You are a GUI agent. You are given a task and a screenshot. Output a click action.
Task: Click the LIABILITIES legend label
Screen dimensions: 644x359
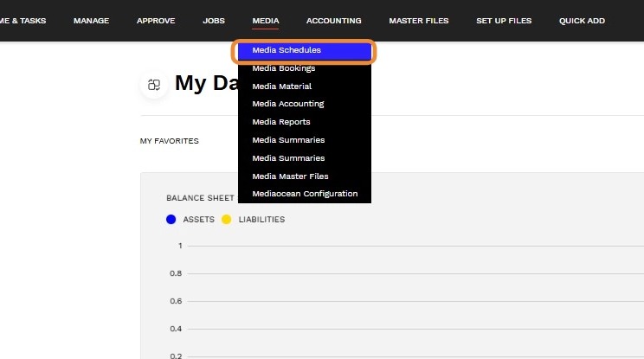tap(261, 220)
